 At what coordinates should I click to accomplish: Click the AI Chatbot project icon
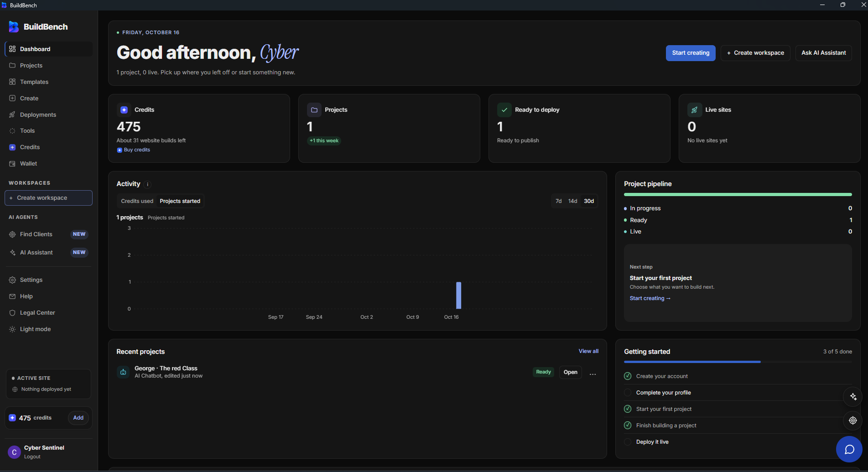[123, 372]
